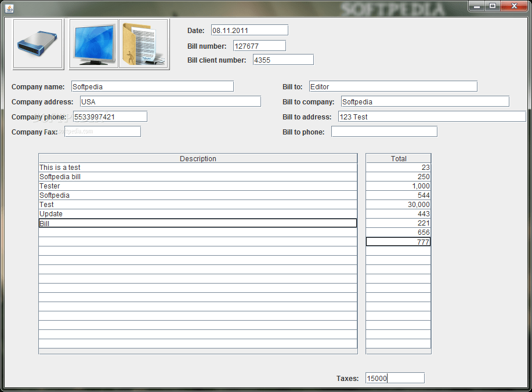This screenshot has width=532, height=392.
Task: Select the 'Bill' description cell
Action: 198,223
